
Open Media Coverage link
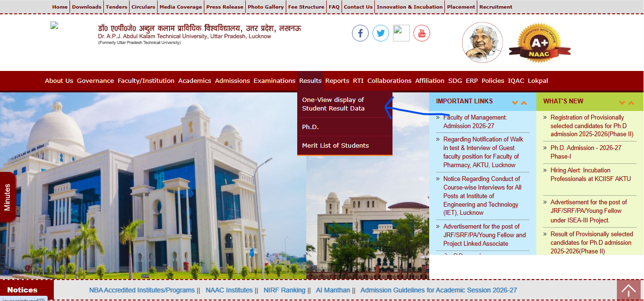tap(181, 7)
